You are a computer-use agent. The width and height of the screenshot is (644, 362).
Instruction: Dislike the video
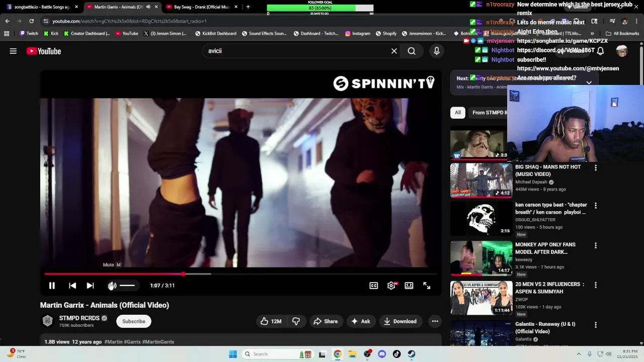pyautogui.click(x=296, y=321)
